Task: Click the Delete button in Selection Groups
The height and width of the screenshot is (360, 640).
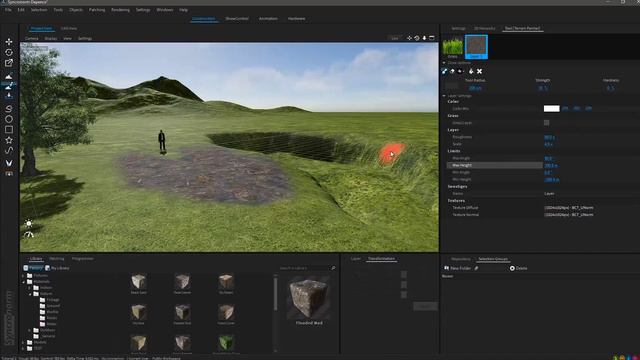Action: pos(518,268)
